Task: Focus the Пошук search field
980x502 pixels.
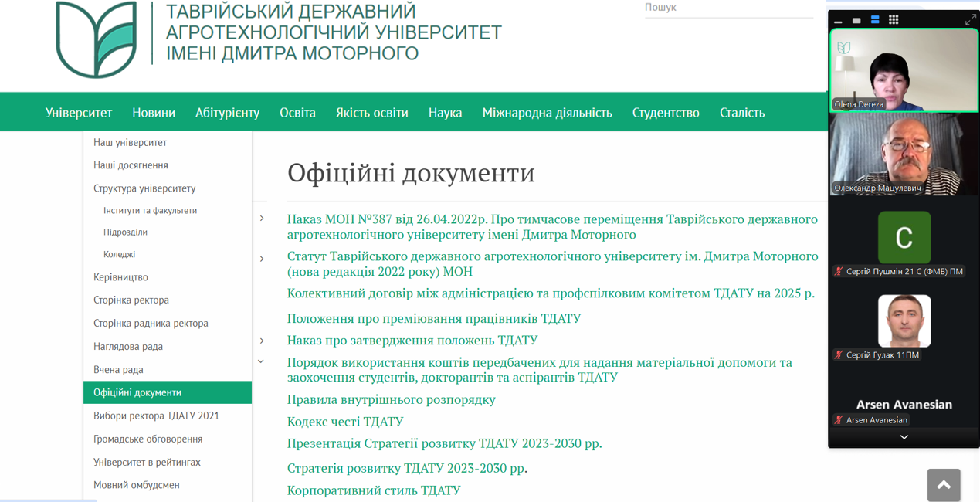Action: point(728,8)
